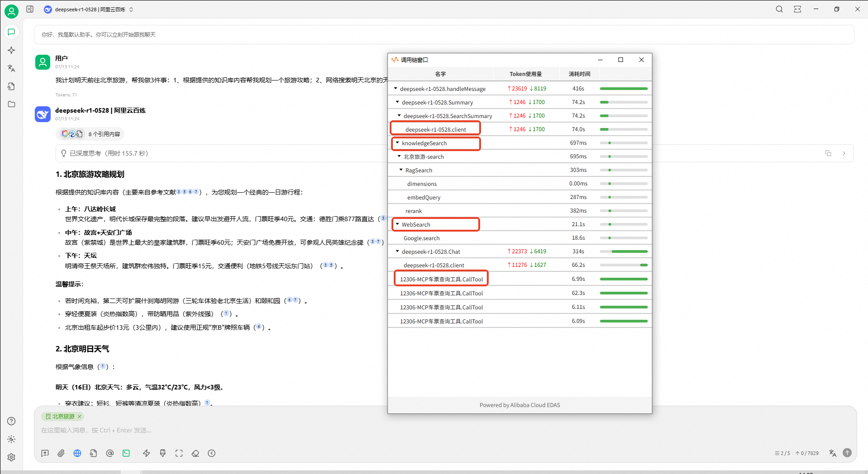Click the new topic icon in input toolbar
This screenshot has height=474, width=868.
point(45,453)
